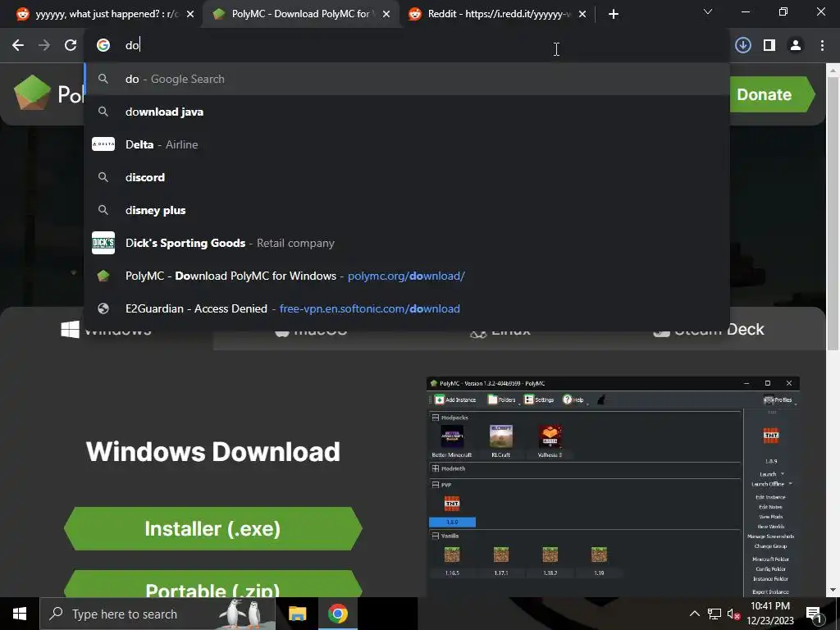Click the Google icon in the address bar
This screenshot has width=840, height=630.
point(103,46)
